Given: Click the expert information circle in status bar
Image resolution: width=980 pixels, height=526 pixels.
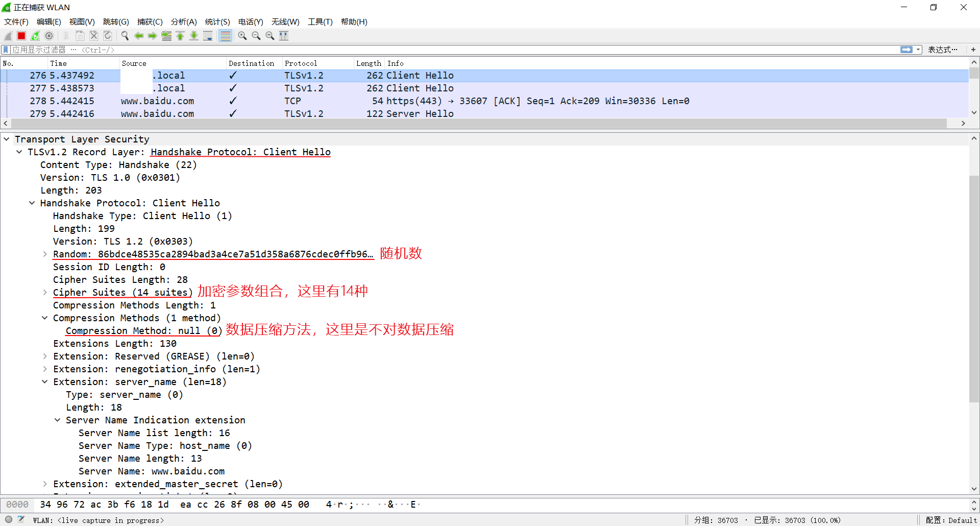Looking at the screenshot, I should coord(9,519).
